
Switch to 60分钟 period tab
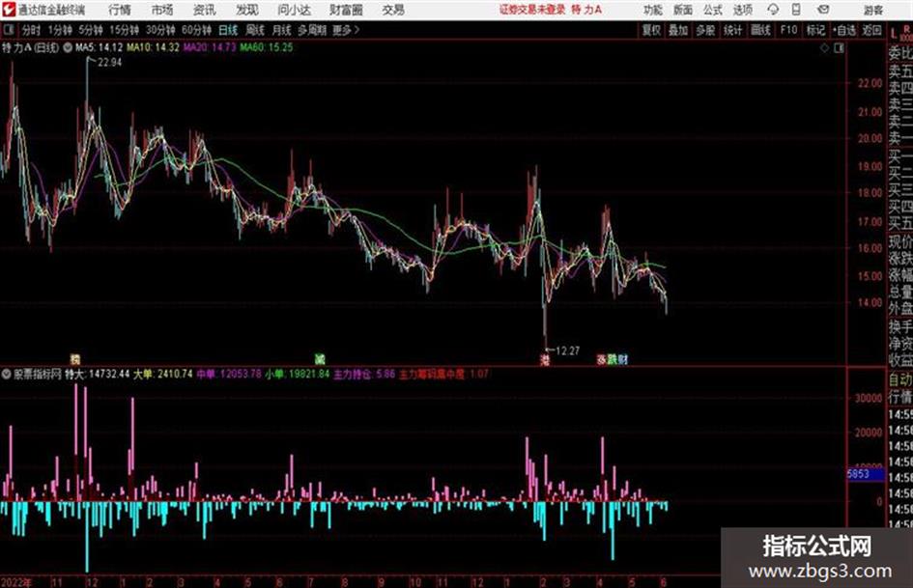click(197, 30)
